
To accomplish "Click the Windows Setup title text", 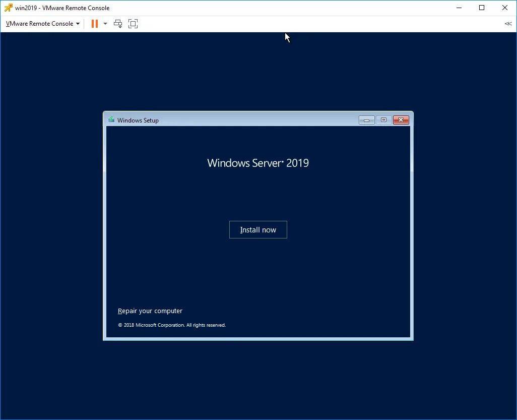I will [138, 121].
